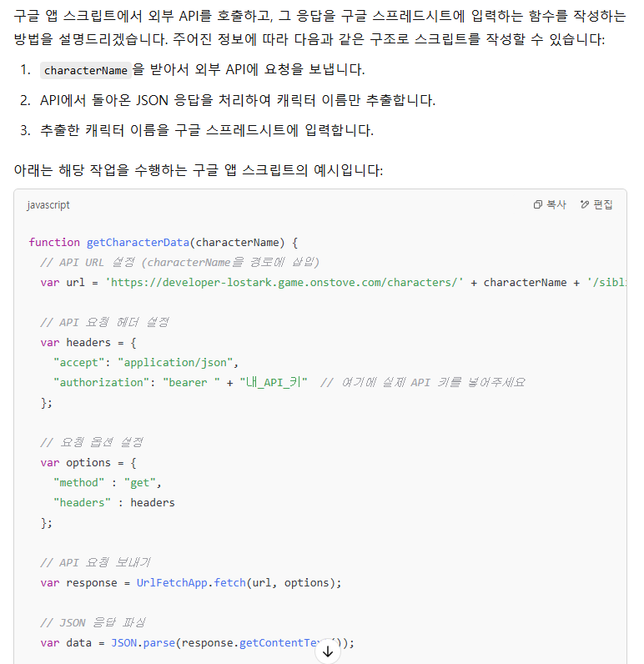Click list item three about 스프레드시트 입력
Viewport: 644px width, 664px height.
[197, 130]
